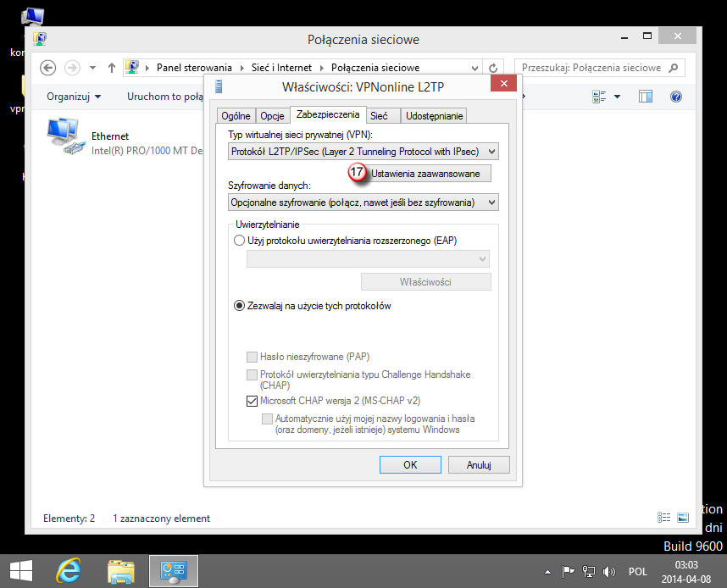Viewport: 727px width, 588px height.
Task: Open Action Center flag icon
Action: pos(568,572)
